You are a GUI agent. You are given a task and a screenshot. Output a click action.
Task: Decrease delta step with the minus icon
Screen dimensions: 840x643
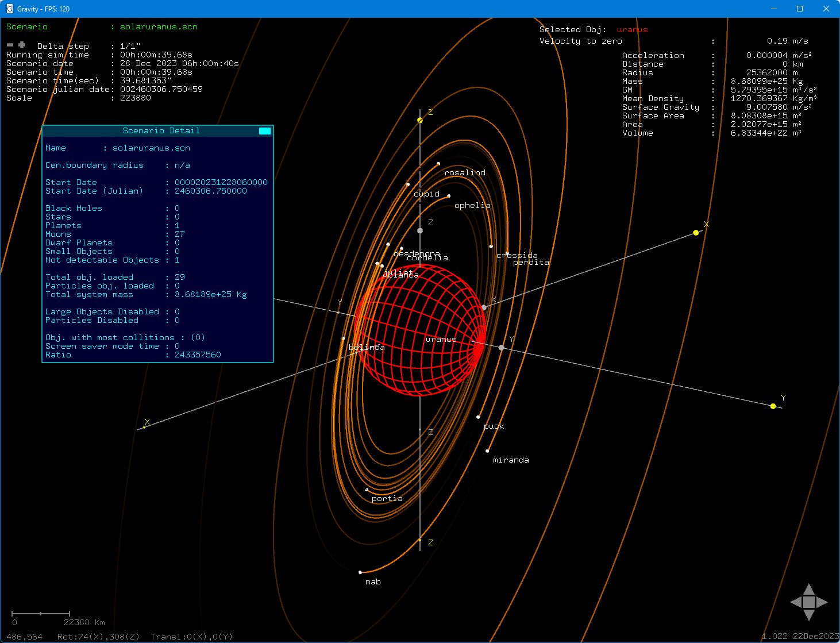pyautogui.click(x=10, y=45)
